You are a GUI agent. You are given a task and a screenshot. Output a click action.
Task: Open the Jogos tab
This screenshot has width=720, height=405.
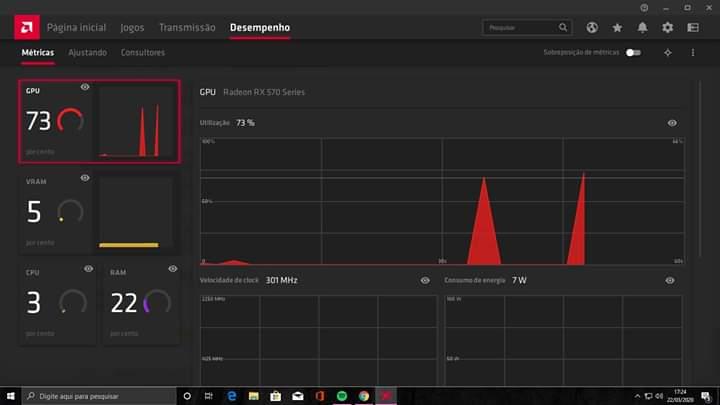(132, 28)
